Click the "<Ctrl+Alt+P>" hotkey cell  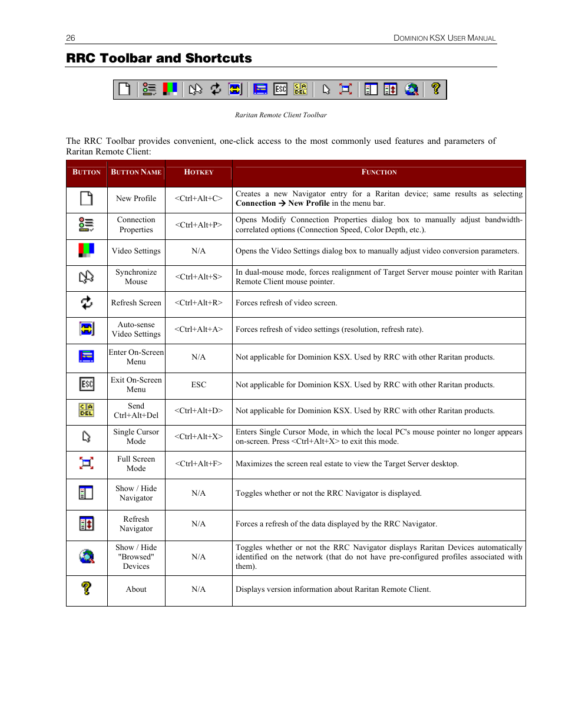(199, 225)
